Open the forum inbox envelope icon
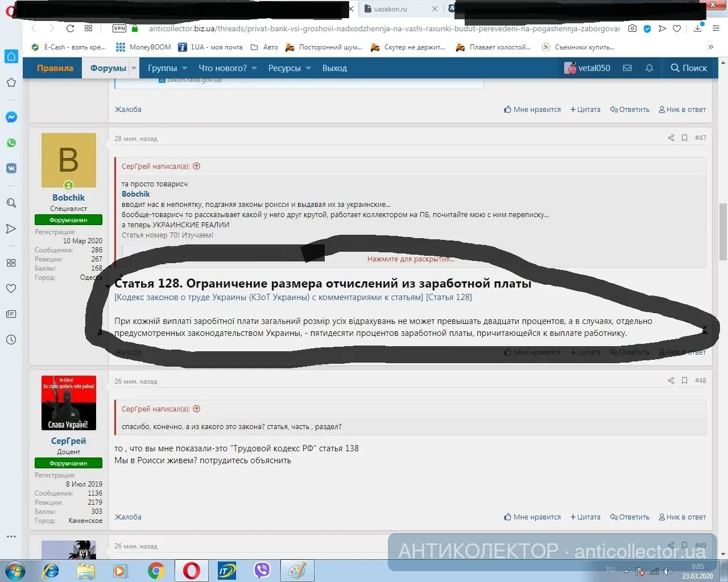728x582 pixels. pos(627,68)
